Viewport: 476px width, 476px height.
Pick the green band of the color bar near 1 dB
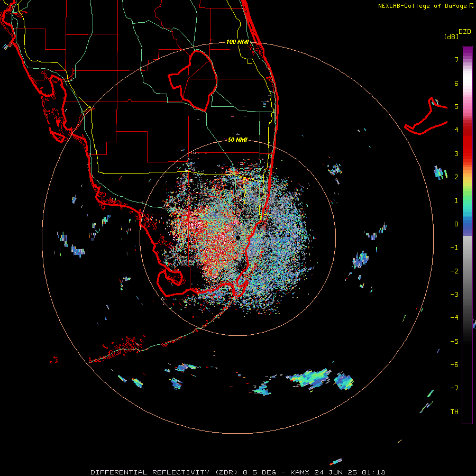click(467, 198)
